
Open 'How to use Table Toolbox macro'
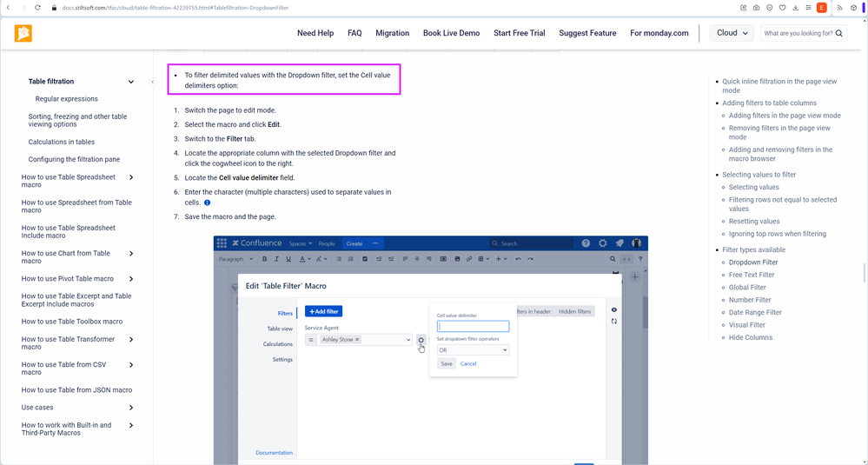click(72, 322)
